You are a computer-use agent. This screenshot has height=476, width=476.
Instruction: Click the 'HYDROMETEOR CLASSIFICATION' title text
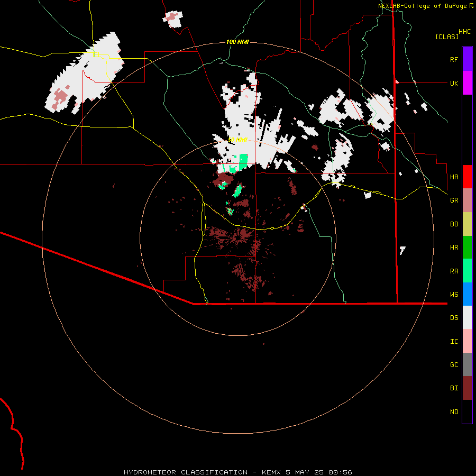[x=186, y=472]
